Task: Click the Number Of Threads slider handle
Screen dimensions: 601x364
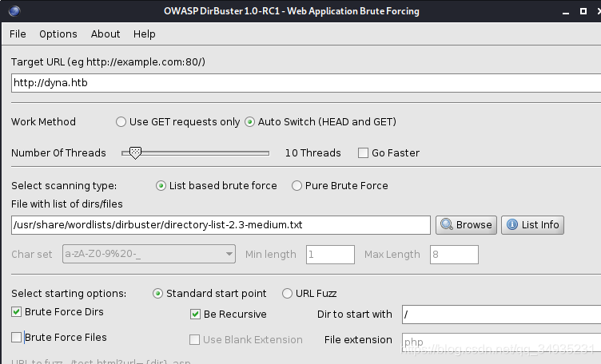Action: click(x=135, y=152)
